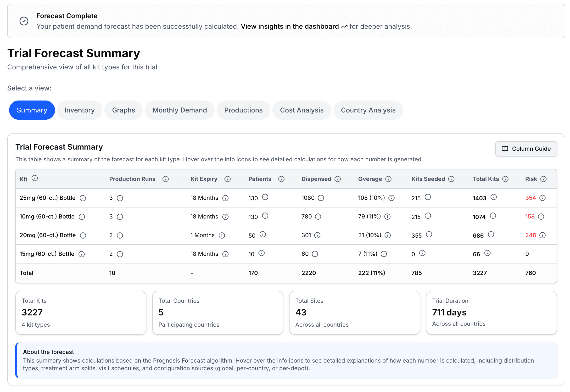Click info icon next to Dispensed 60
The width and height of the screenshot is (570, 392).
click(x=315, y=254)
